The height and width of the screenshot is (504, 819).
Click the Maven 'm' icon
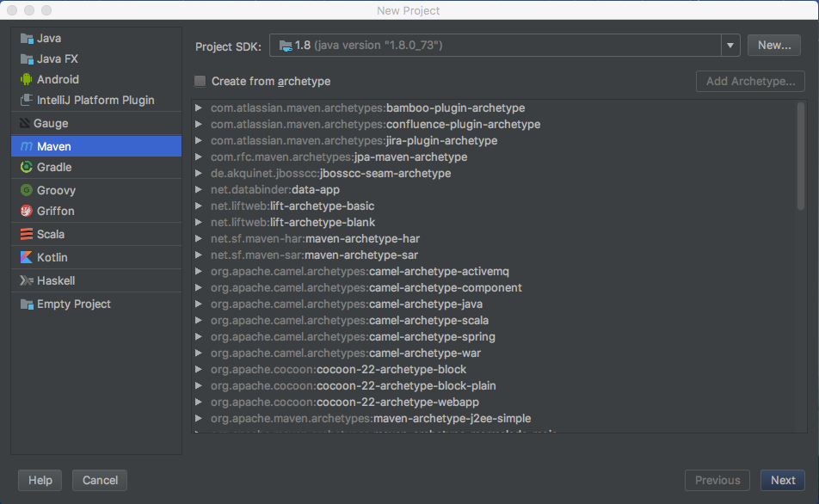tap(27, 146)
